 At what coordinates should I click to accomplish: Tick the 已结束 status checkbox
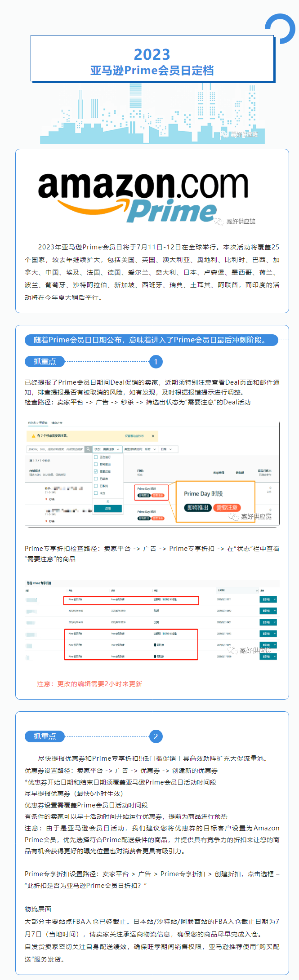pos(96,479)
